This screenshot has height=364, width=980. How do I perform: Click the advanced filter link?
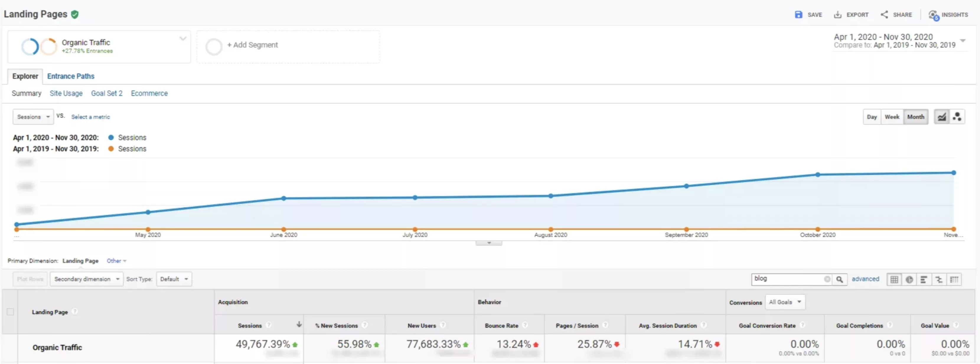pyautogui.click(x=865, y=279)
